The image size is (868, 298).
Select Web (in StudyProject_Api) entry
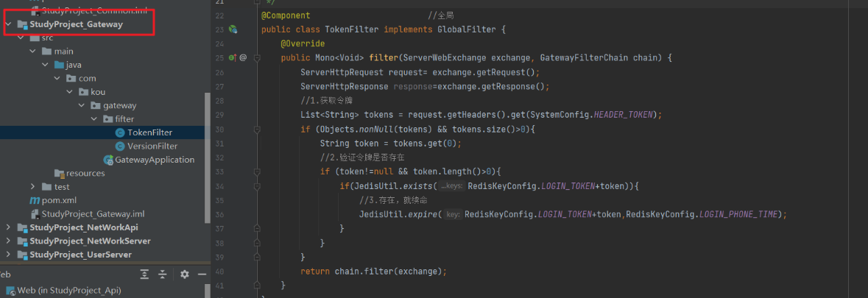pyautogui.click(x=69, y=290)
